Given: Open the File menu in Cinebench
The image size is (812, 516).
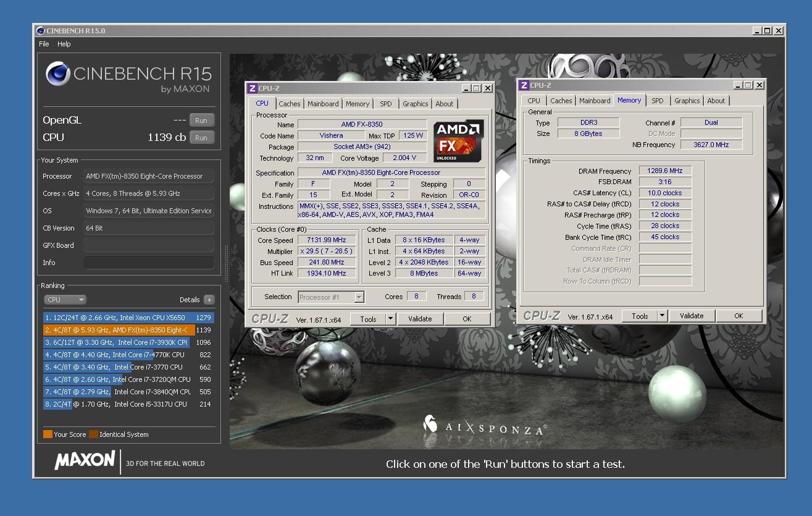Looking at the screenshot, I should [44, 44].
